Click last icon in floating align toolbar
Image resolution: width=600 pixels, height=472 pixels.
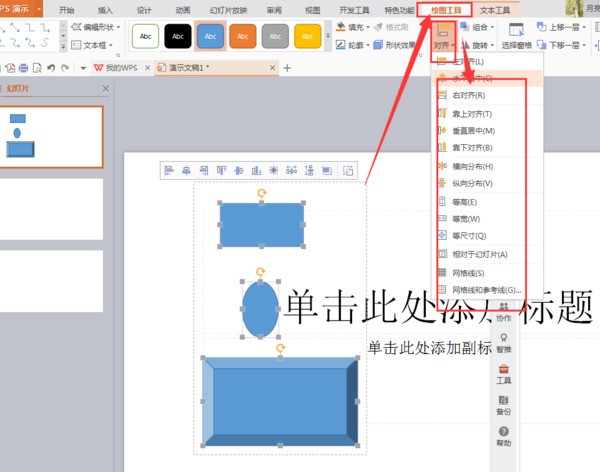click(x=346, y=171)
